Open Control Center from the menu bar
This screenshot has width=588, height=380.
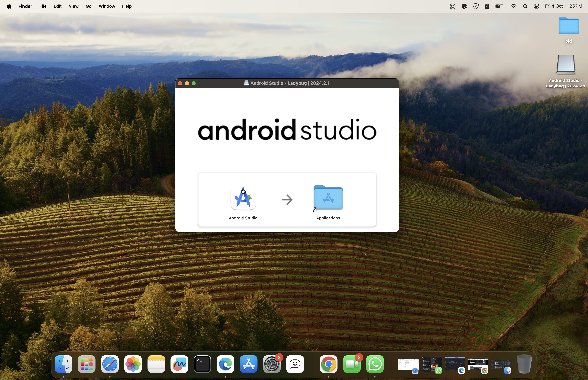tap(536, 6)
